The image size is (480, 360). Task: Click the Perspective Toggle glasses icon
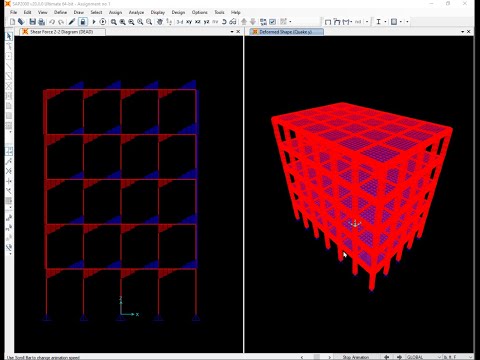click(x=233, y=22)
